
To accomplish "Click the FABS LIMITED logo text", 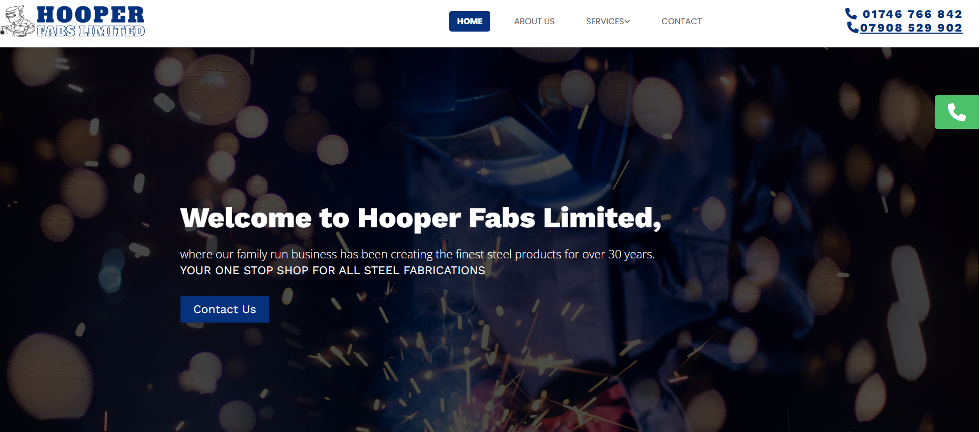I will point(90,31).
